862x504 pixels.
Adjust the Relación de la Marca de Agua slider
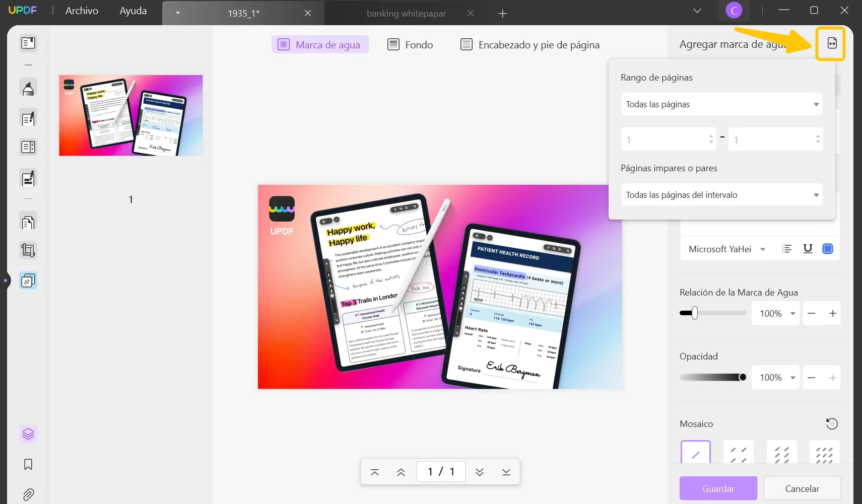[x=713, y=313]
